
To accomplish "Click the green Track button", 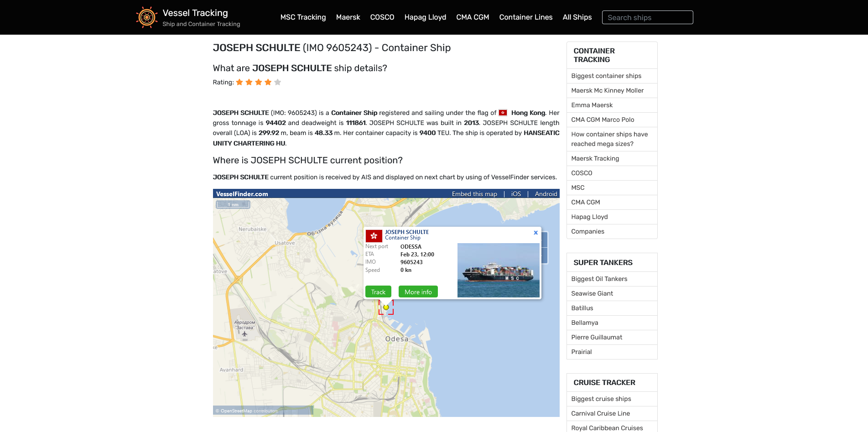I will (x=378, y=292).
